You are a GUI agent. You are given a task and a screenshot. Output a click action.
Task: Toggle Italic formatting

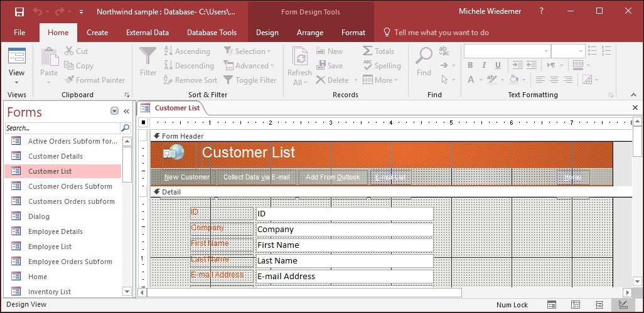click(x=484, y=65)
